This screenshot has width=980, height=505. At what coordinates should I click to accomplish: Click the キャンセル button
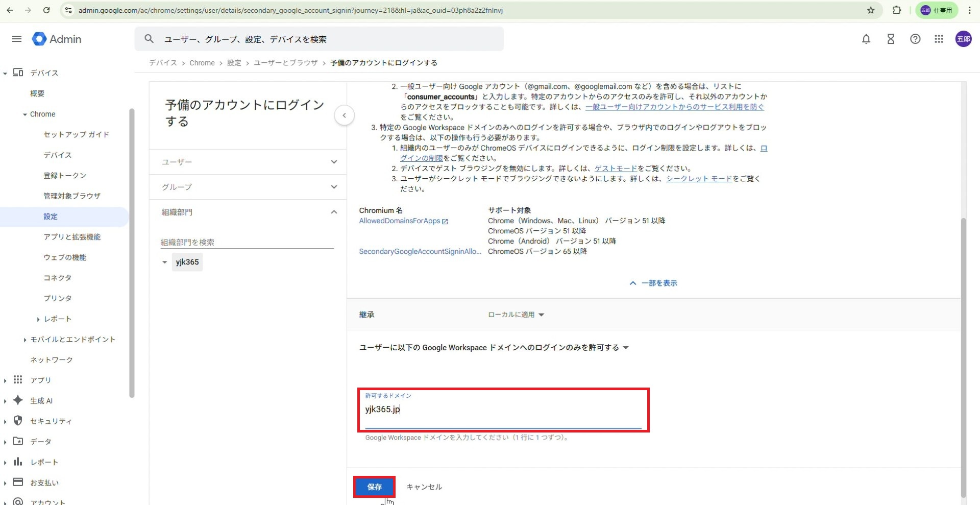click(424, 487)
